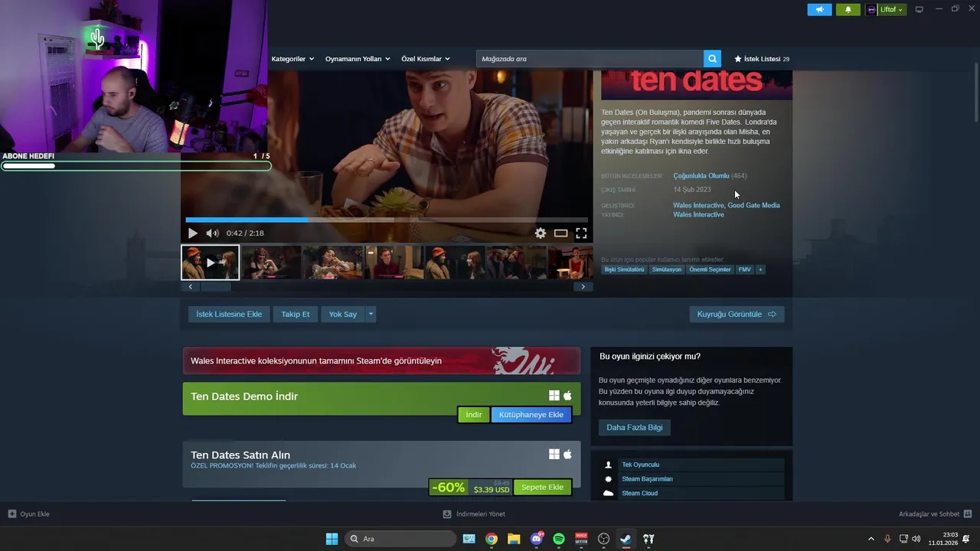This screenshot has width=980, height=551.
Task: Switch to Big Picture mode icon
Action: (920, 9)
